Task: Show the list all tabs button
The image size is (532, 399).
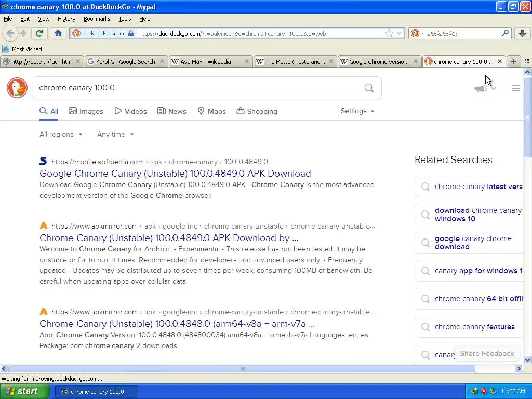Action: [527, 61]
